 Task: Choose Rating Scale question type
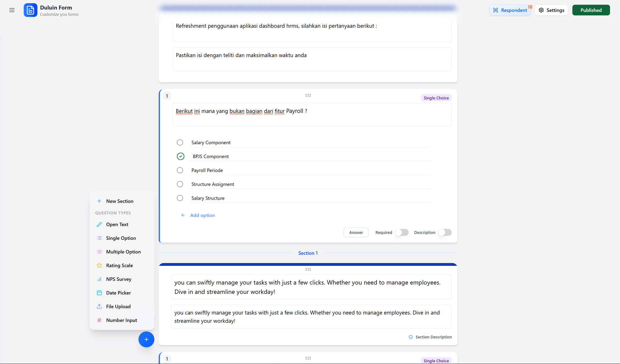click(119, 266)
